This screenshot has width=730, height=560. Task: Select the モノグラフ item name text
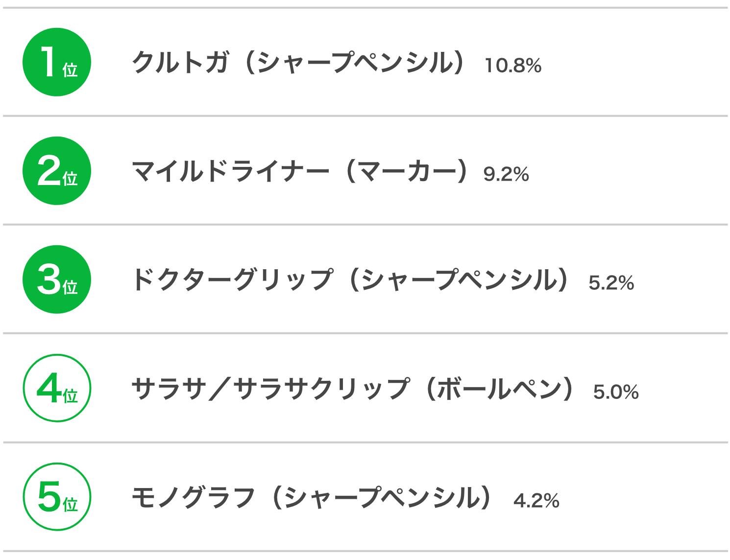[194, 497]
